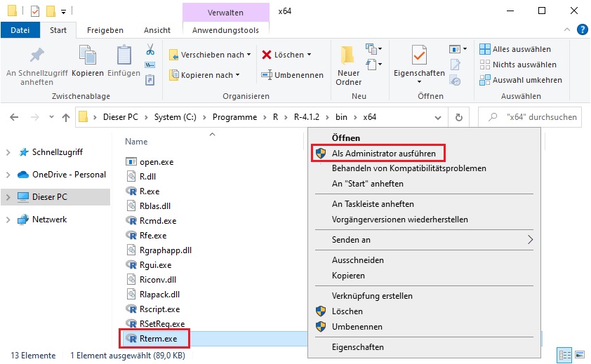Create folder with Neuer Ordner icon

348,55
